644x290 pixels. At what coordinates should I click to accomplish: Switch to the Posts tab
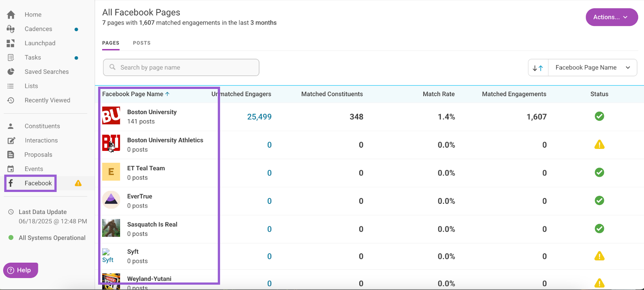point(142,43)
